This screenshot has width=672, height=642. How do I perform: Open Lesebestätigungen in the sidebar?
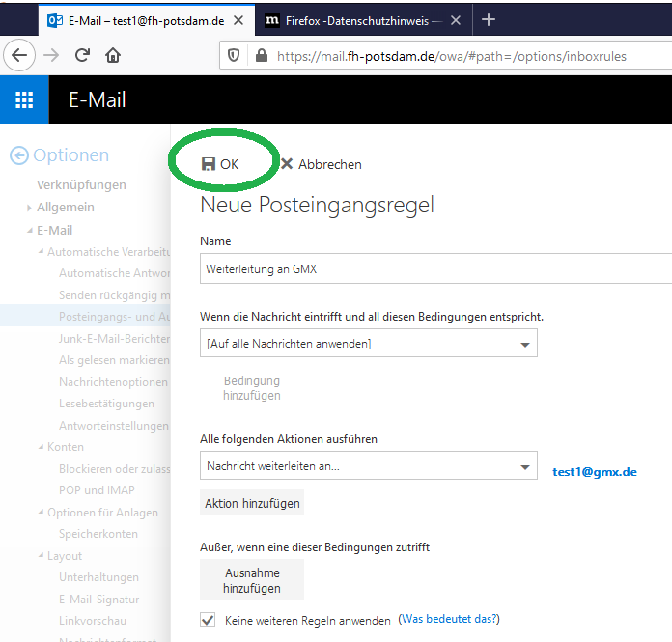coord(106,404)
